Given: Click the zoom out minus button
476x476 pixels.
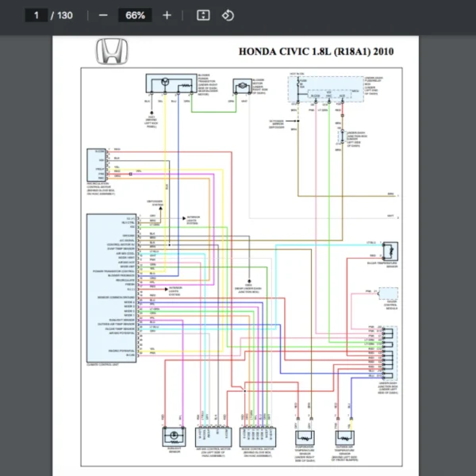Looking at the screenshot, I should pos(103,15).
